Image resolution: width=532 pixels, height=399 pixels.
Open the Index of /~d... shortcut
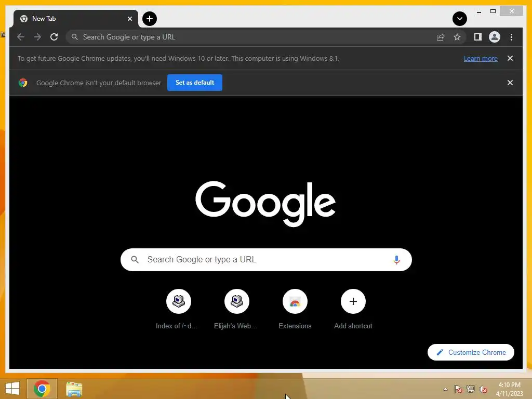(x=179, y=309)
